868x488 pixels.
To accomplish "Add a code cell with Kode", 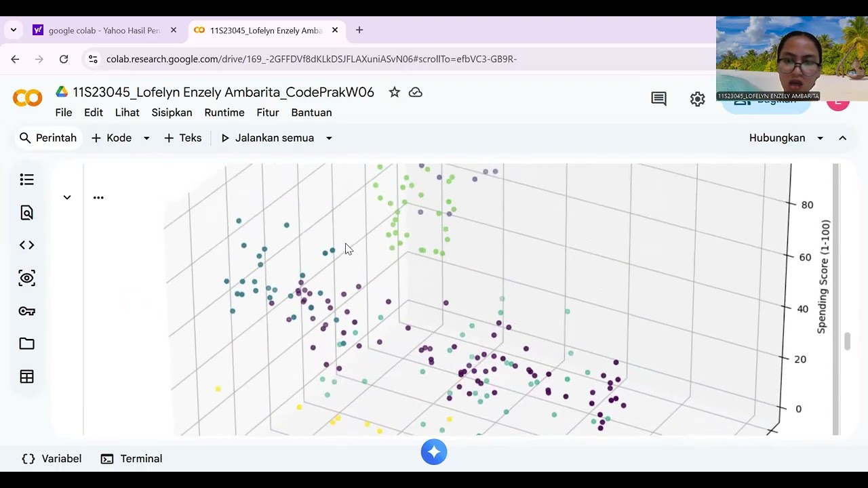I will coord(112,138).
